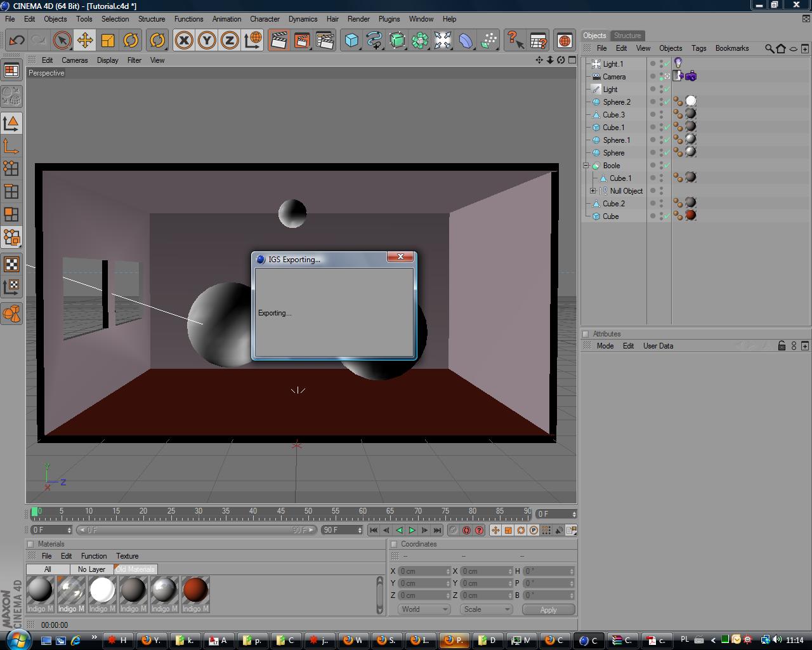Toggle the green check on Sphere.2
This screenshot has width=812, height=650.
(667, 102)
